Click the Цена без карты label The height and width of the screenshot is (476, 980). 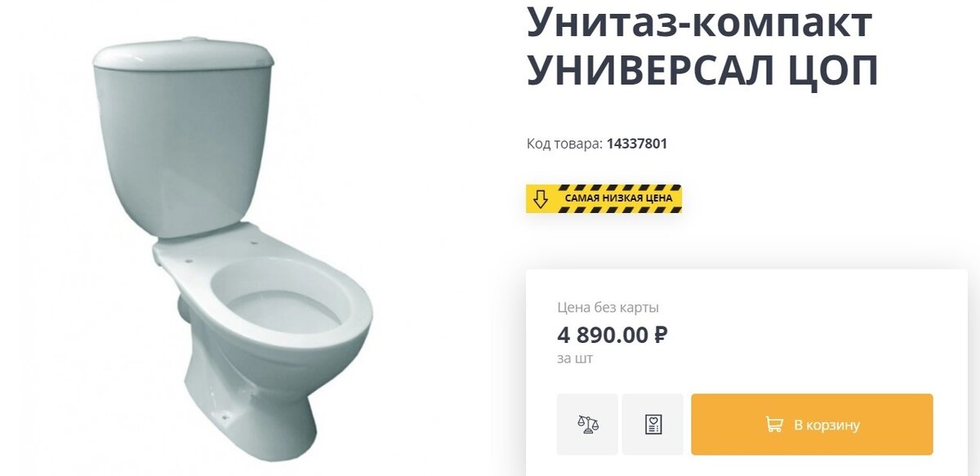(608, 308)
